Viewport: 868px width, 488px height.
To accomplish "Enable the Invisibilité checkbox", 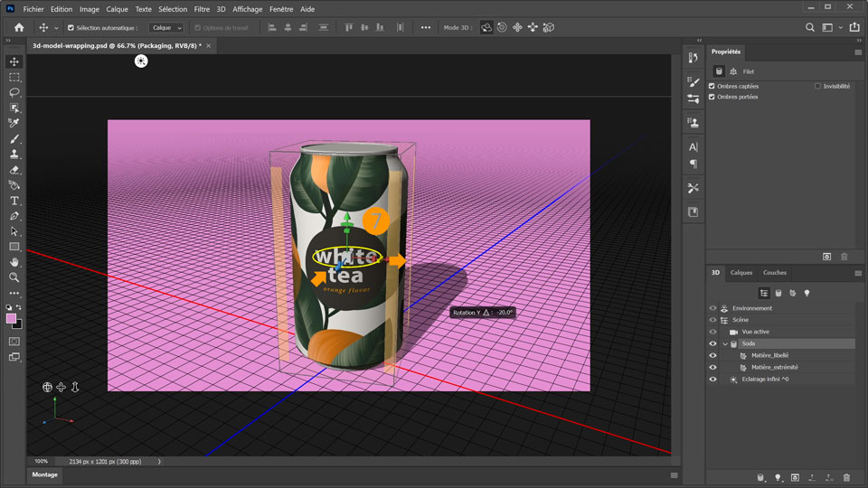I will coord(817,86).
